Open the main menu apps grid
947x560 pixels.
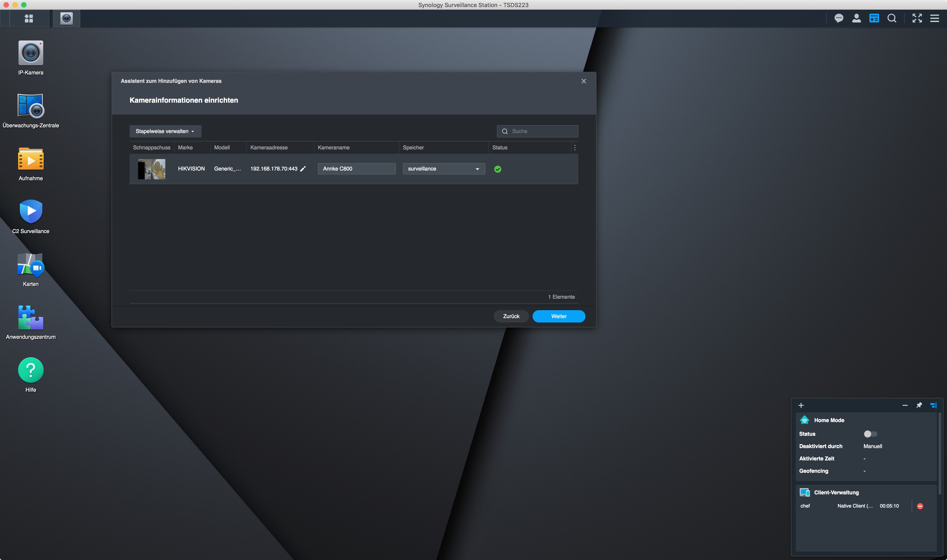(x=29, y=18)
